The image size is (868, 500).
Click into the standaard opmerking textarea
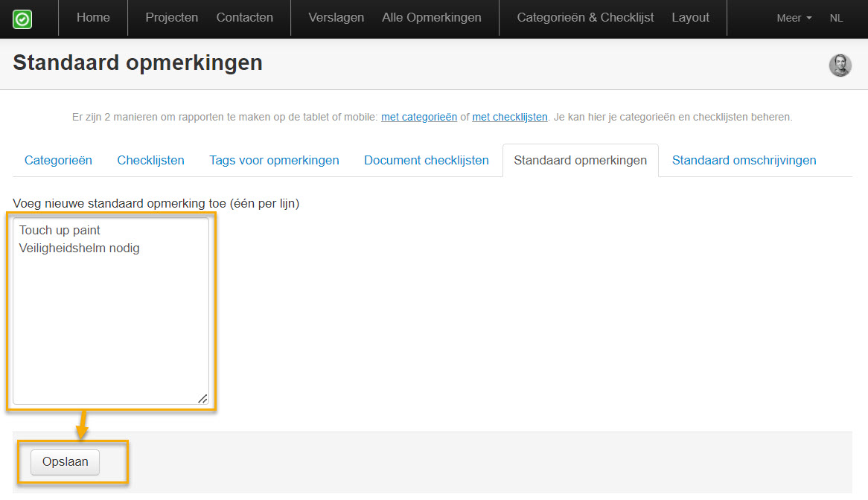point(111,311)
